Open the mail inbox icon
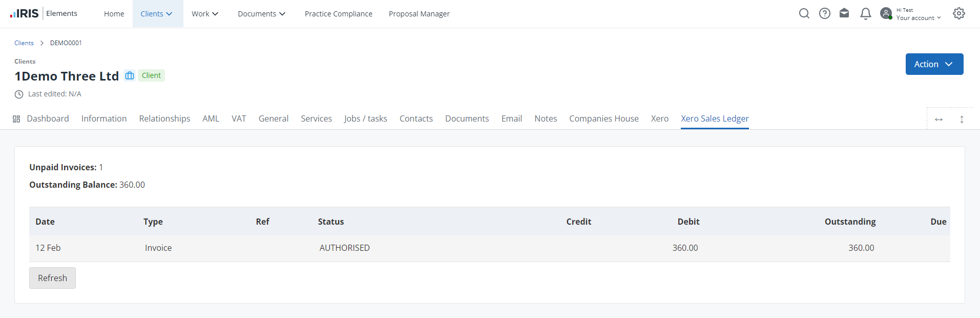Image resolution: width=980 pixels, height=318 pixels. point(844,13)
